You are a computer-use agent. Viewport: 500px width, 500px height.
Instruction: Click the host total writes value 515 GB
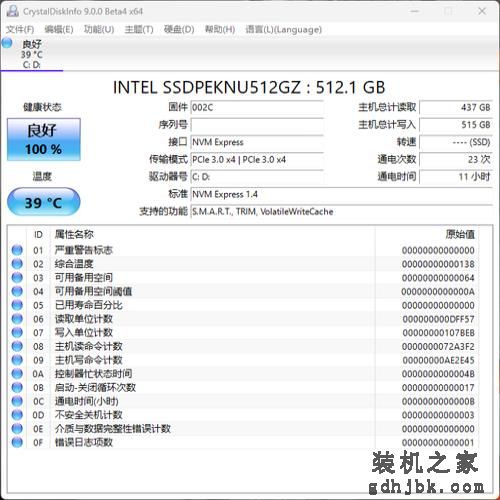pos(456,125)
